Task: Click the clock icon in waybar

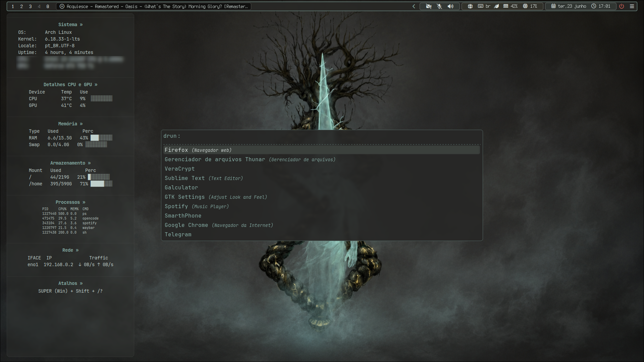Action: coord(594,6)
